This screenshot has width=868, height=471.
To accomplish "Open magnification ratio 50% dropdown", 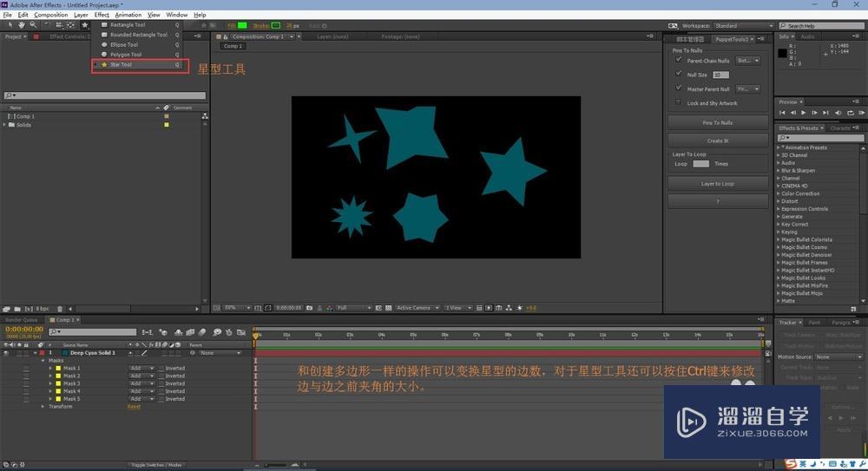I will [236, 308].
